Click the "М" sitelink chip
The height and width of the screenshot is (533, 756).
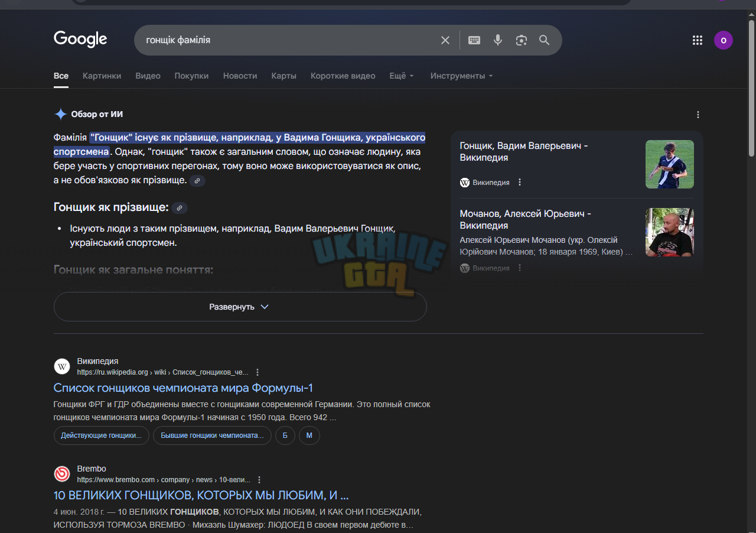[309, 435]
